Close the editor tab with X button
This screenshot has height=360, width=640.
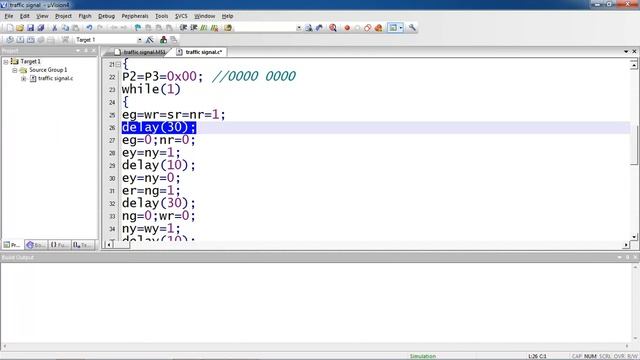click(634, 51)
